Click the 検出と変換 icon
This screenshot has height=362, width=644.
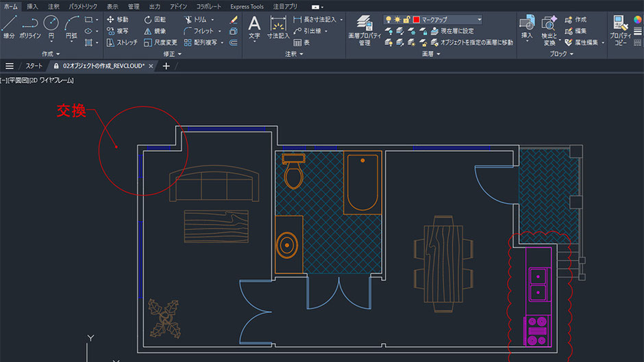(549, 30)
